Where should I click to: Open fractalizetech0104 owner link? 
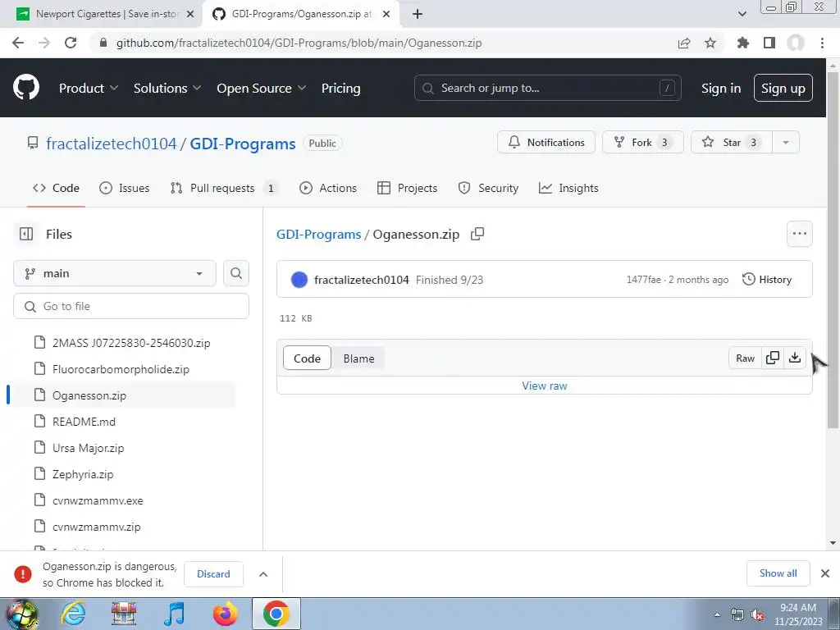[111, 144]
